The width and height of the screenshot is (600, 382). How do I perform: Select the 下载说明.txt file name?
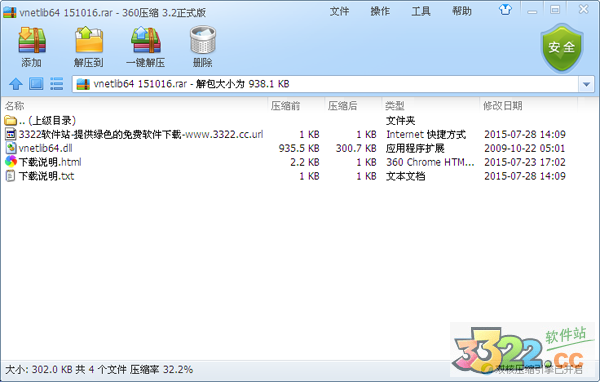(x=46, y=176)
